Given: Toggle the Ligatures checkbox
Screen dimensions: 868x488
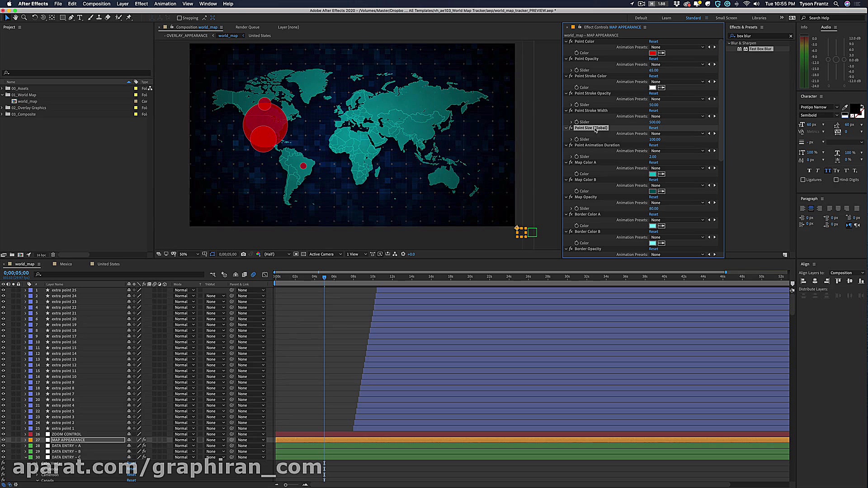Looking at the screenshot, I should 803,180.
